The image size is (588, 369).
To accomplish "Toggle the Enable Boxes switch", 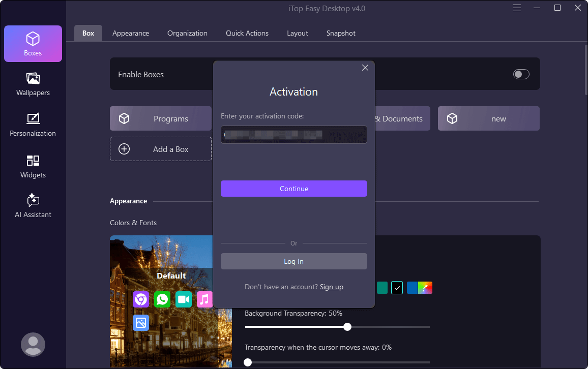I will click(521, 75).
